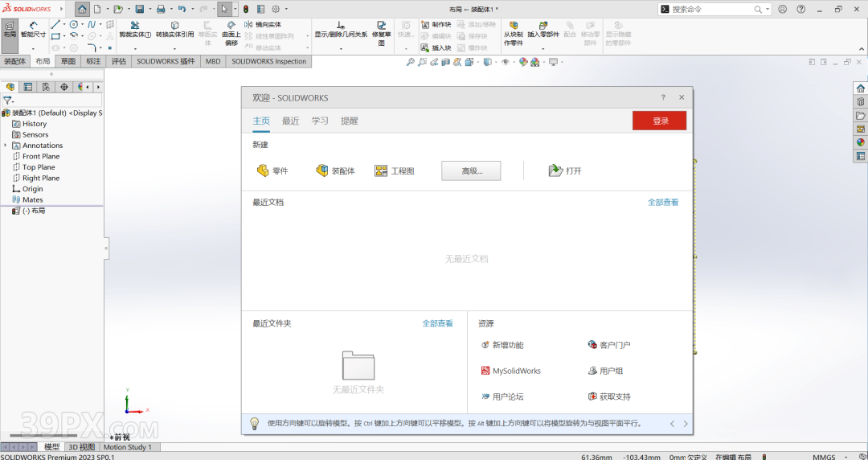Open the Learn (学习) tab in welcome dialog
This screenshot has width=868, height=460.
coord(320,121)
